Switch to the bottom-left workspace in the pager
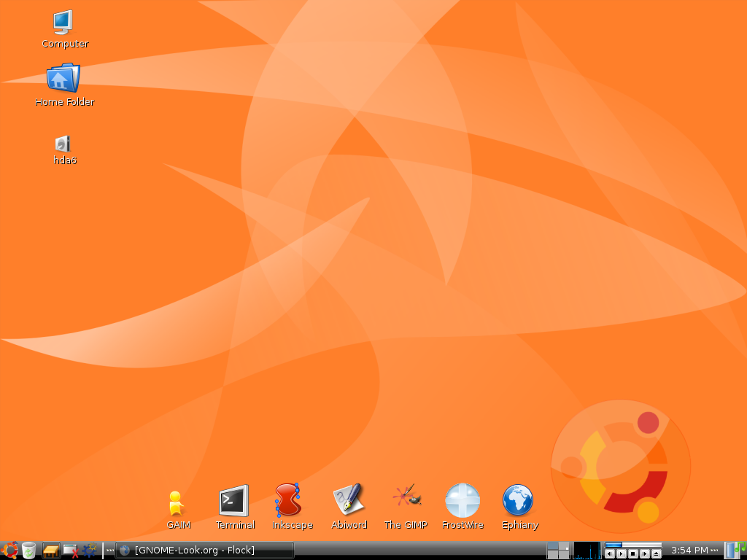The width and height of the screenshot is (747, 560). [x=553, y=554]
